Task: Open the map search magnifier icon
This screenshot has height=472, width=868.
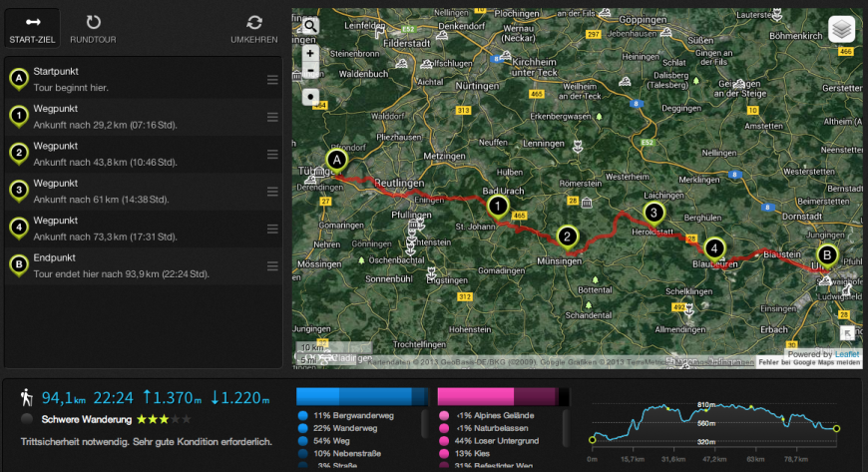Action: pos(310,25)
